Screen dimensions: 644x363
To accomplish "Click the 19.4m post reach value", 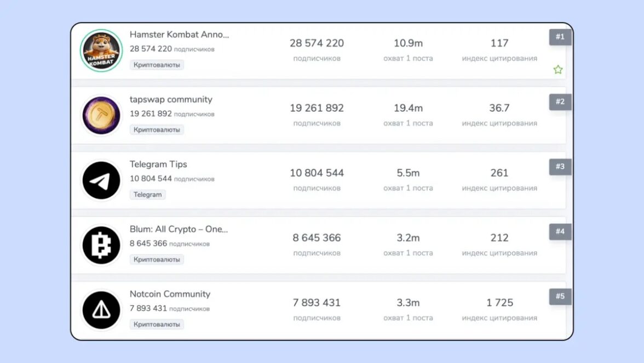I will coord(408,108).
